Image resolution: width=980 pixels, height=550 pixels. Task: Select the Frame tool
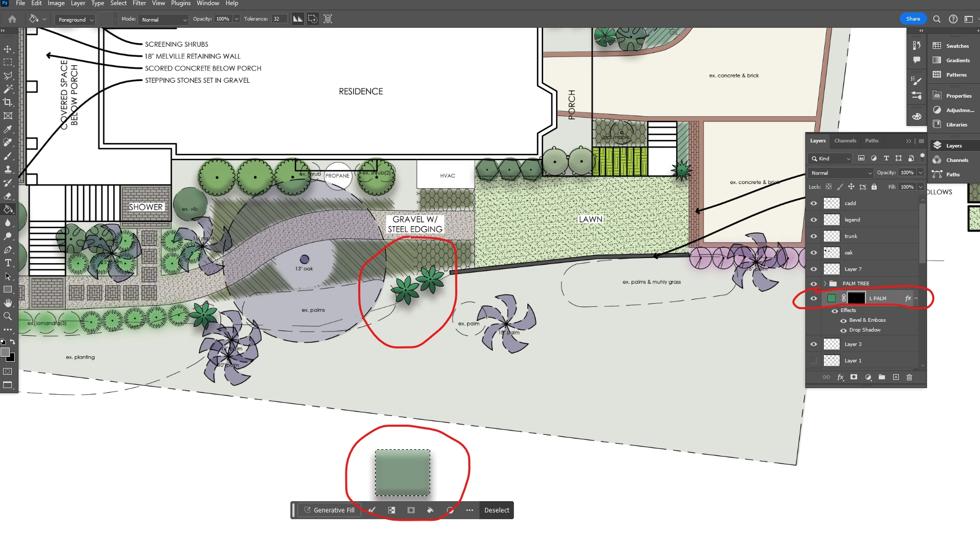pyautogui.click(x=8, y=116)
